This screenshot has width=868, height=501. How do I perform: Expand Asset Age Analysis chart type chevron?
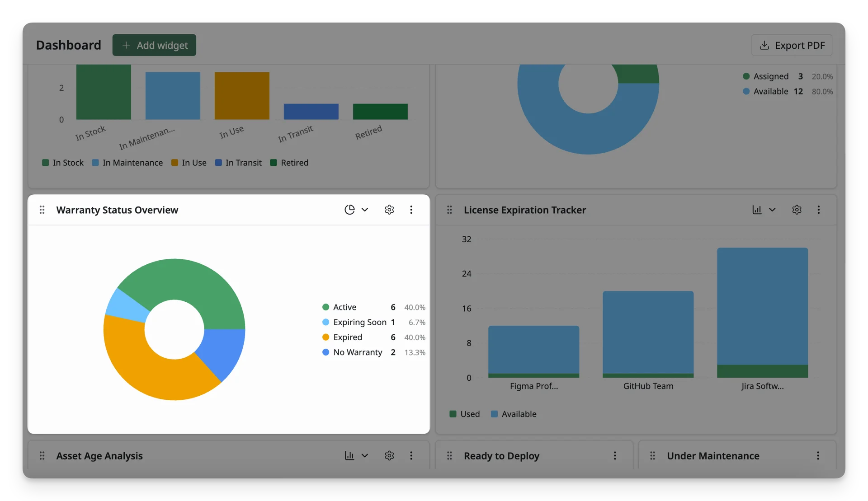[x=365, y=455]
